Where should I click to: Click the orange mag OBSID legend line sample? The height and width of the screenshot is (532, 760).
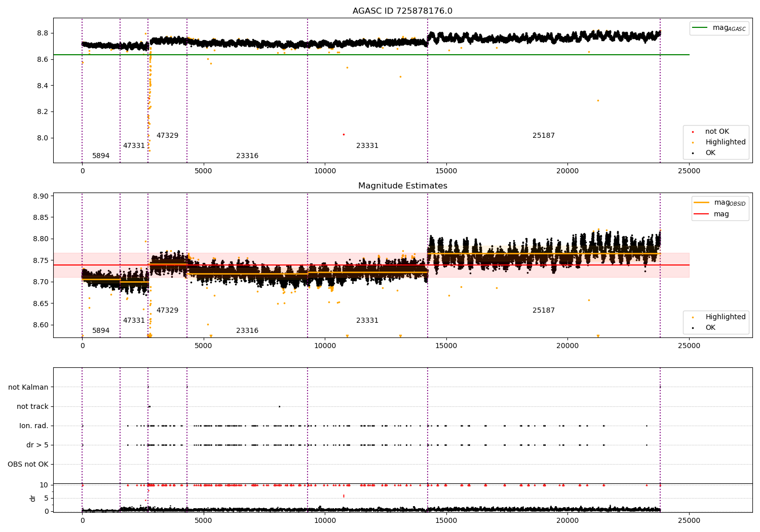pyautogui.click(x=701, y=203)
